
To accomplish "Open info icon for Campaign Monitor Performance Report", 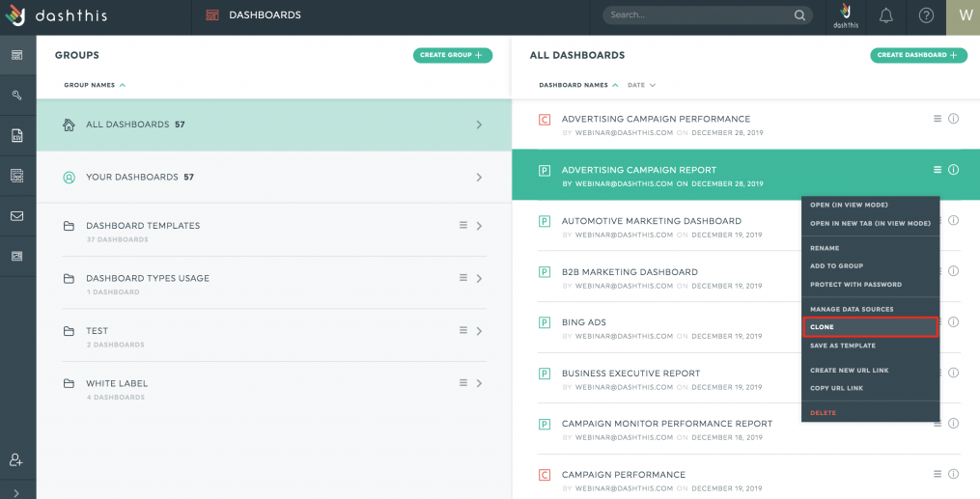I will pos(953,424).
